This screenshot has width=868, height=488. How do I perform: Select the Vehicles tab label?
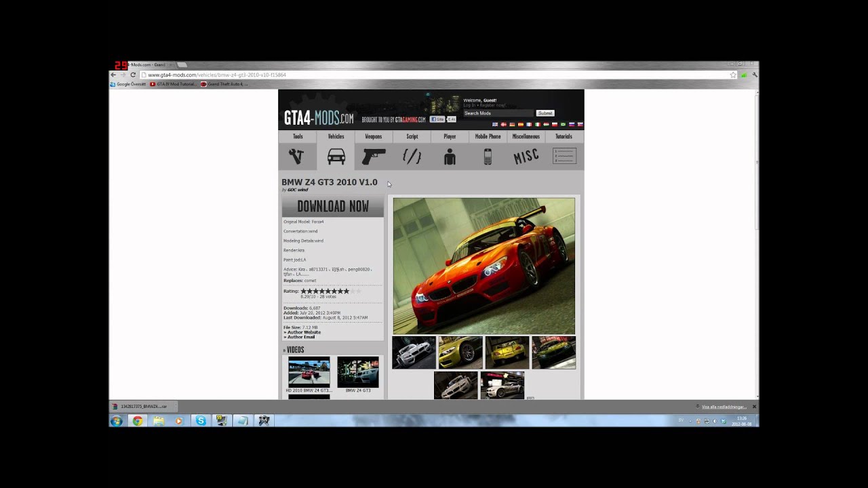pos(336,136)
